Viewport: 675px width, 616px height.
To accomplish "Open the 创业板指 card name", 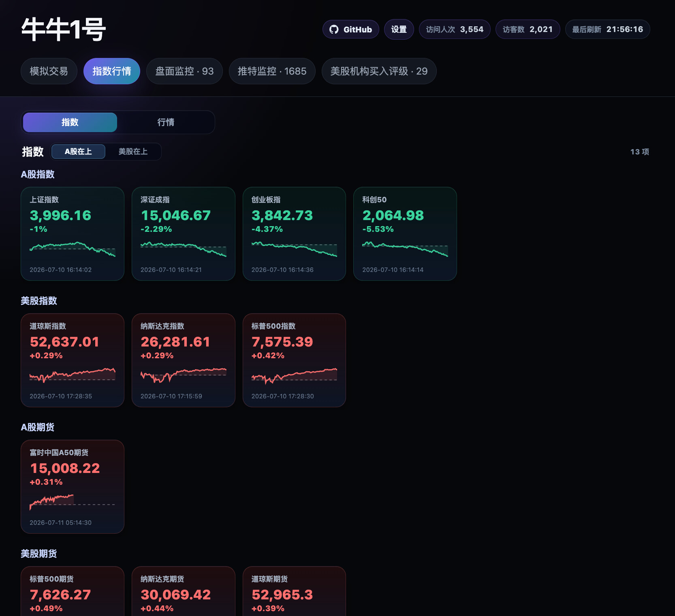I will click(x=266, y=200).
